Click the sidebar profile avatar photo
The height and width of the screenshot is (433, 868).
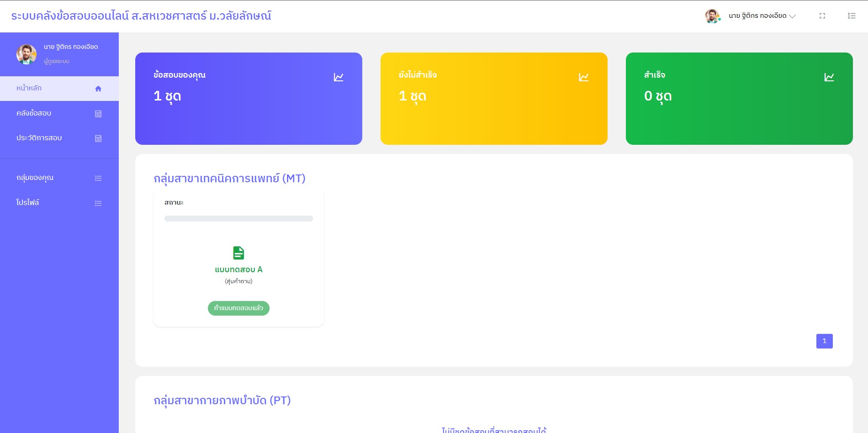[26, 54]
